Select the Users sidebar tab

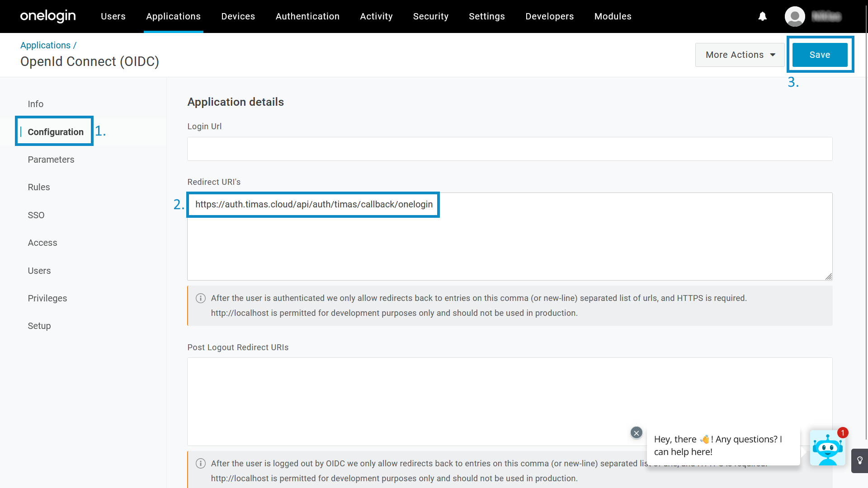39,271
